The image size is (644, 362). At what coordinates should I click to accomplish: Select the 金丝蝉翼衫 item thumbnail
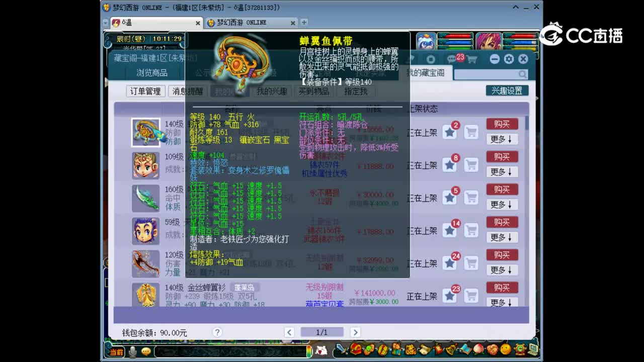(x=146, y=295)
